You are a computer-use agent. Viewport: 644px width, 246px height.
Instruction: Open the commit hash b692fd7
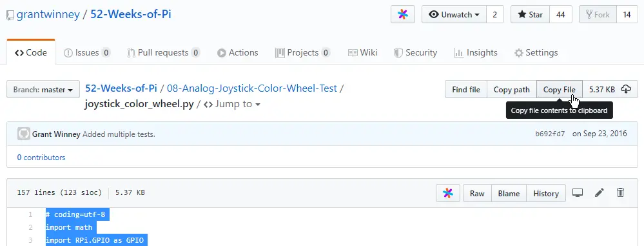550,134
